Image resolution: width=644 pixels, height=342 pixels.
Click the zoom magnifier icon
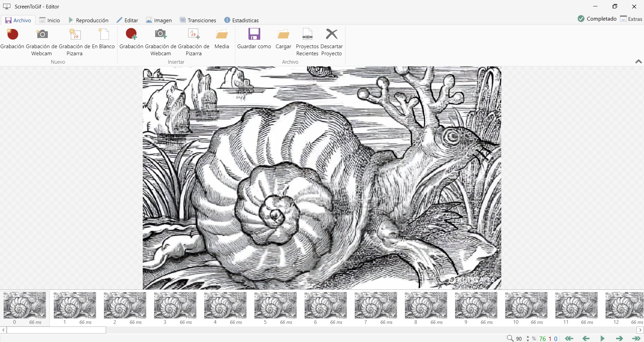510,338
